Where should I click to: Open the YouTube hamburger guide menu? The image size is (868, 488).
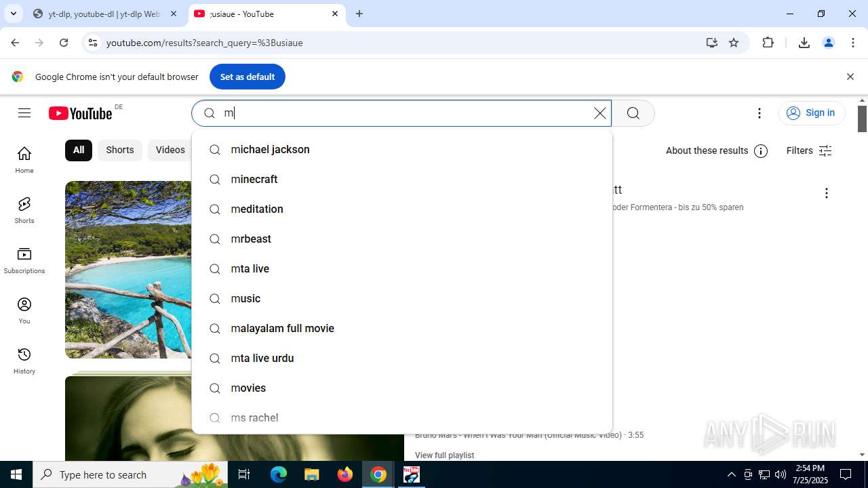tap(24, 113)
